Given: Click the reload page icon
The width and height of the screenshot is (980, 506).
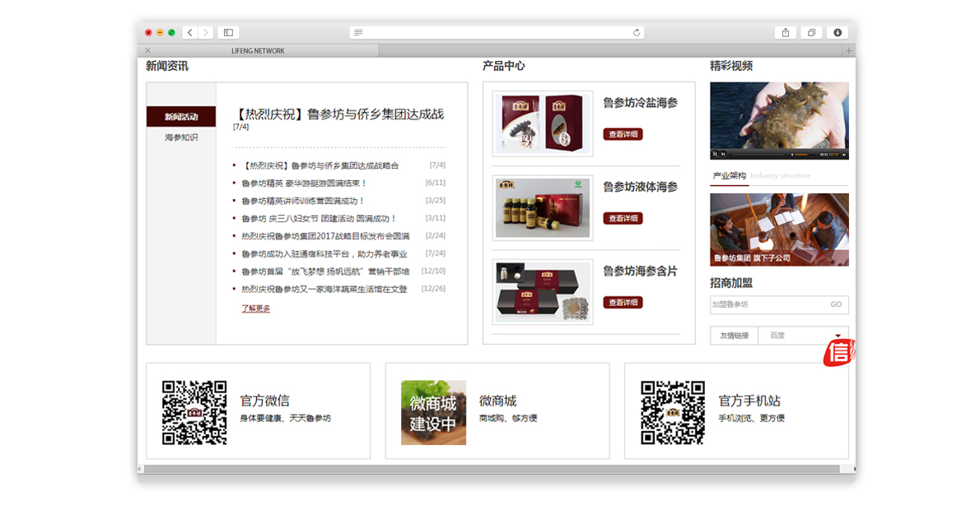Looking at the screenshot, I should click(636, 33).
